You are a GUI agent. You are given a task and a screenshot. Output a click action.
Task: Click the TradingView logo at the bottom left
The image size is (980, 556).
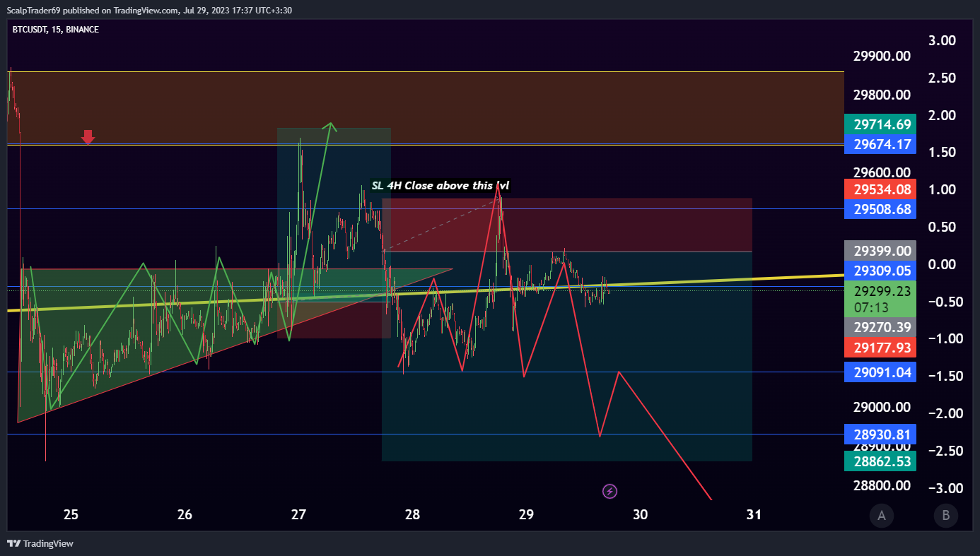click(40, 543)
